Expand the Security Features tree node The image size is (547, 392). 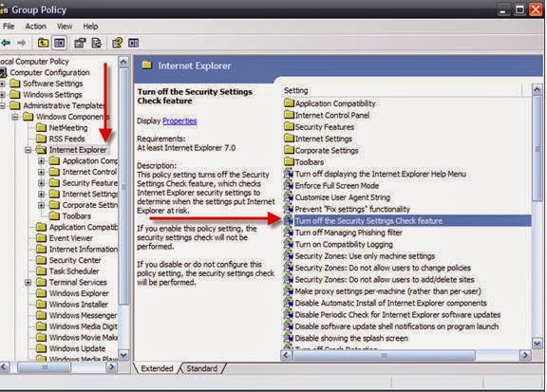pyautogui.click(x=41, y=183)
